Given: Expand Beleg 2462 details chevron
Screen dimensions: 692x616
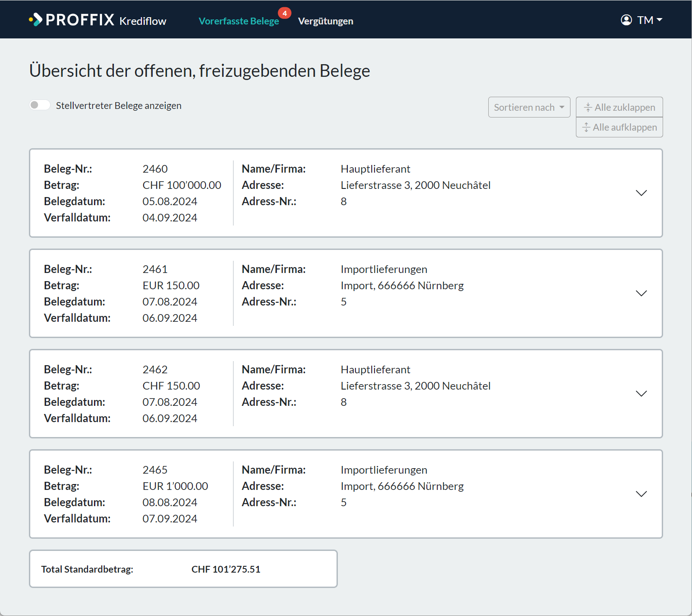Looking at the screenshot, I should (641, 394).
